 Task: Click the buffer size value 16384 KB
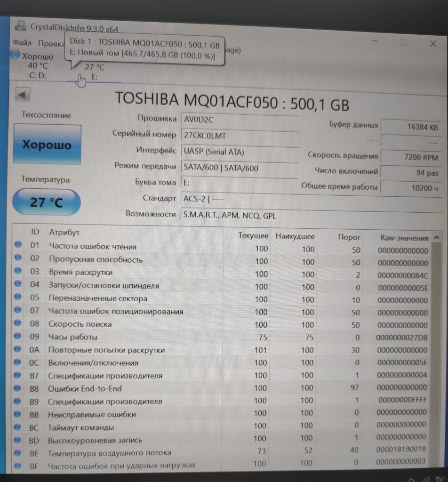(x=411, y=127)
